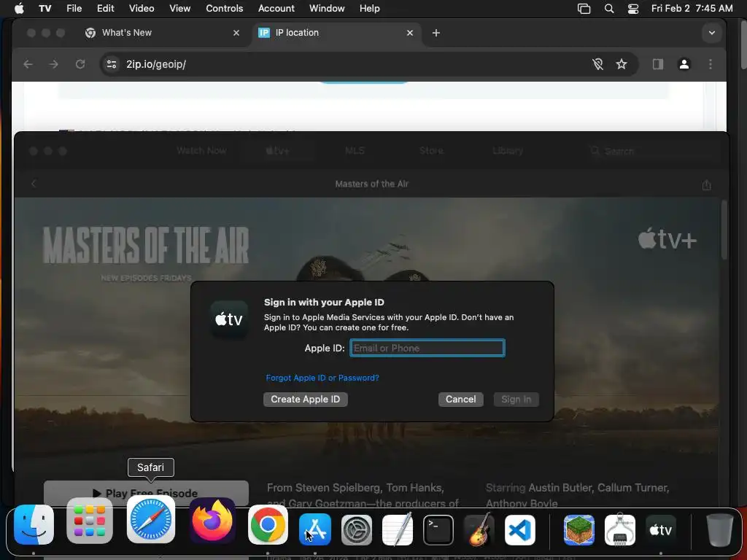
Task: Launch Firefox from the Dock
Action: (x=212, y=521)
